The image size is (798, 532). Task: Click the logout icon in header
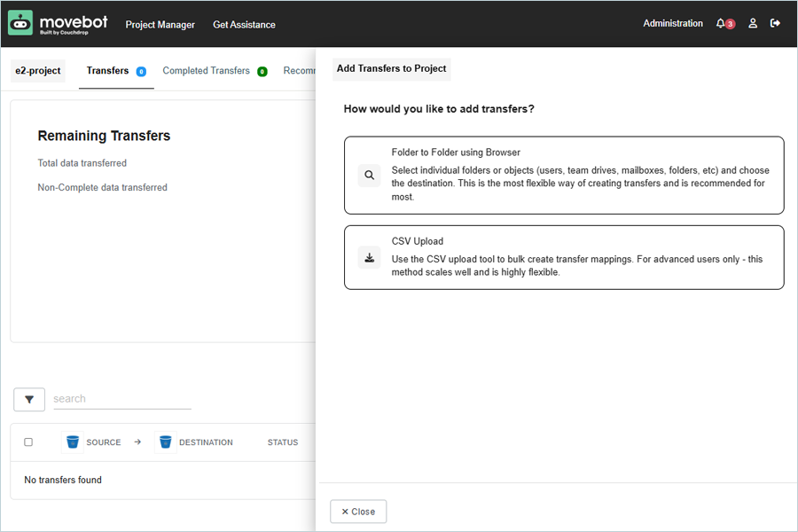(775, 24)
